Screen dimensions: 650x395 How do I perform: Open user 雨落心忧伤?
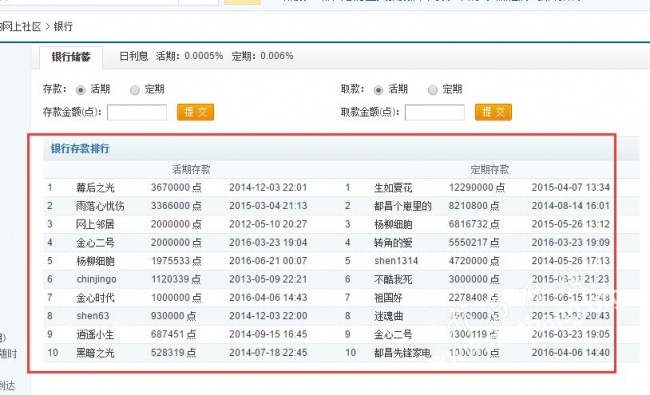pos(100,206)
